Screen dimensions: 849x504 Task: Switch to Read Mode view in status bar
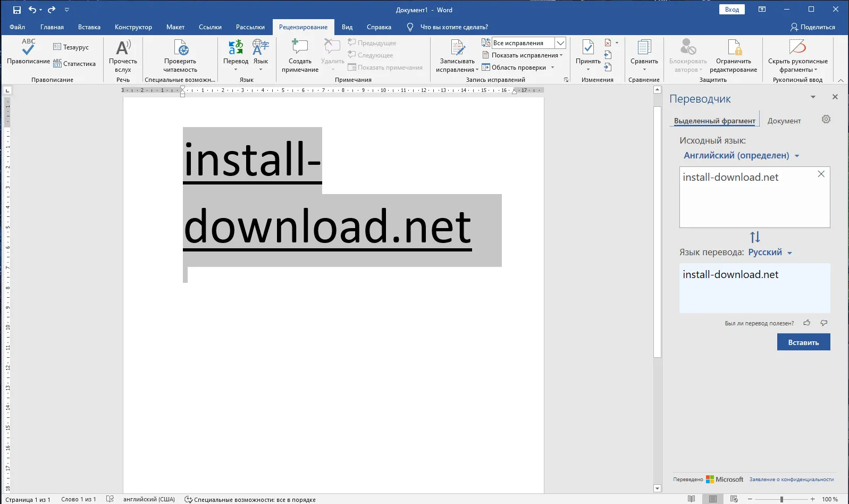click(x=691, y=499)
